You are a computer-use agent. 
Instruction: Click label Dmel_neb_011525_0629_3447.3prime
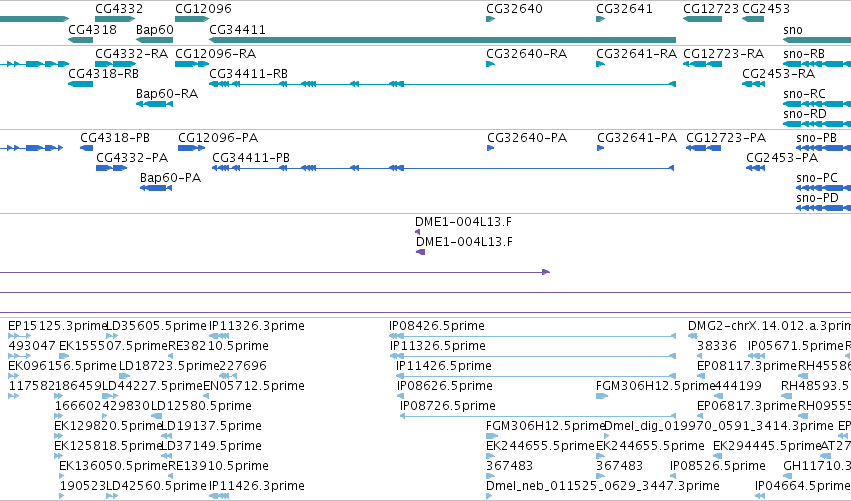(602, 486)
